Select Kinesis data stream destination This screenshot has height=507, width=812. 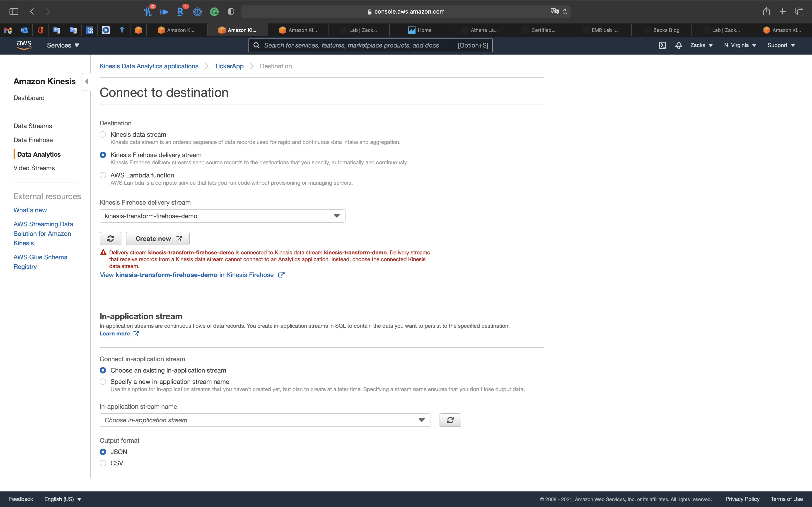[x=103, y=134]
